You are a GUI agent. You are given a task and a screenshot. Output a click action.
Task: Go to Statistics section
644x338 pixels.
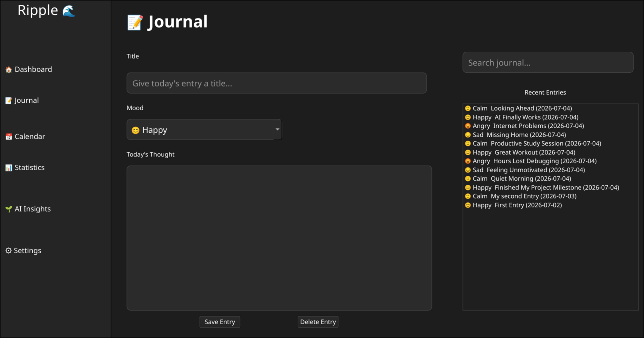point(25,167)
